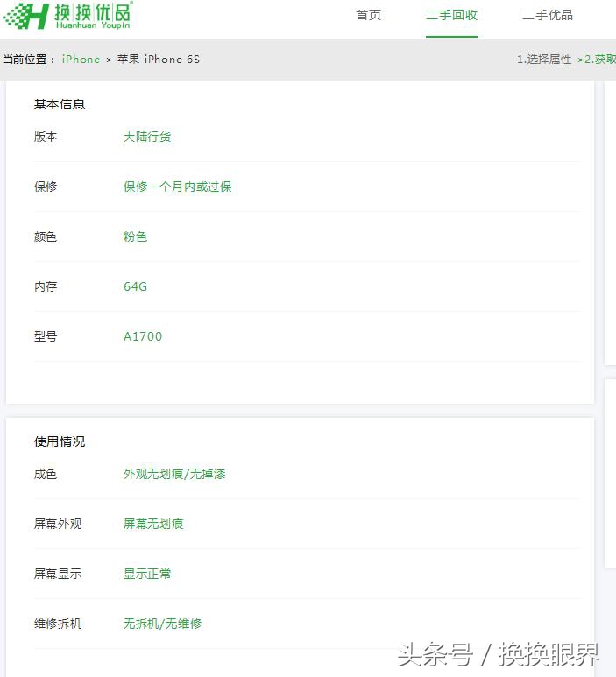Click the 苹果 iPhone 6S breadcrumb
Viewport: 616px width, 677px height.
(x=159, y=60)
